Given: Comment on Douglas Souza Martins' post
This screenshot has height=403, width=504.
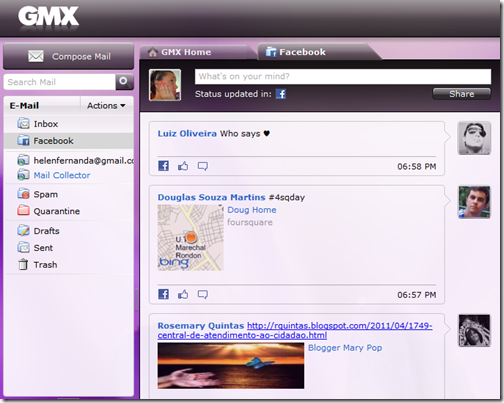Looking at the screenshot, I should [x=203, y=294].
